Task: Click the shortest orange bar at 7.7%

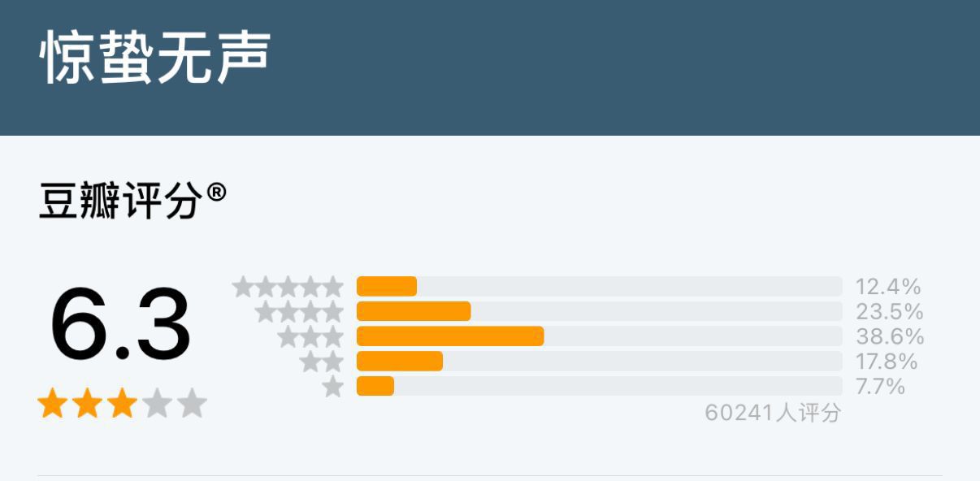Action: click(x=375, y=387)
